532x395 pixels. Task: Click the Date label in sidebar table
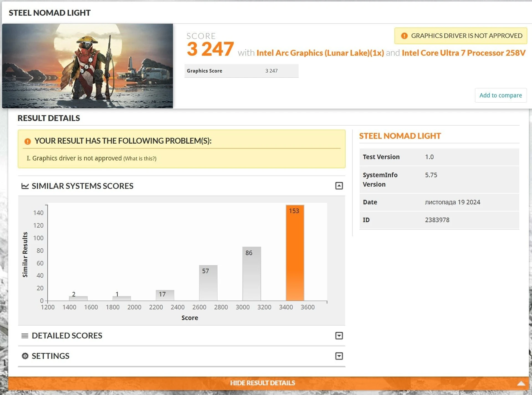pos(370,202)
